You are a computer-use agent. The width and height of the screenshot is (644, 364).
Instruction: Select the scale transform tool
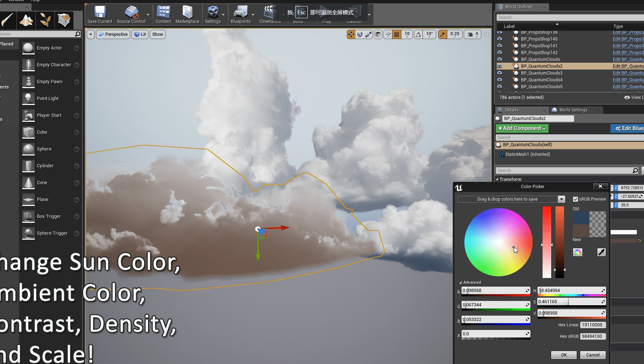coord(368,34)
